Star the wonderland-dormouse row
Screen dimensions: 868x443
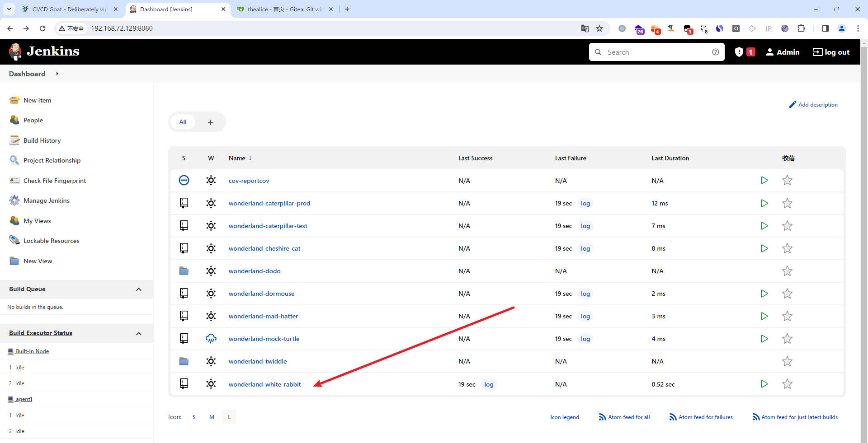(x=787, y=294)
